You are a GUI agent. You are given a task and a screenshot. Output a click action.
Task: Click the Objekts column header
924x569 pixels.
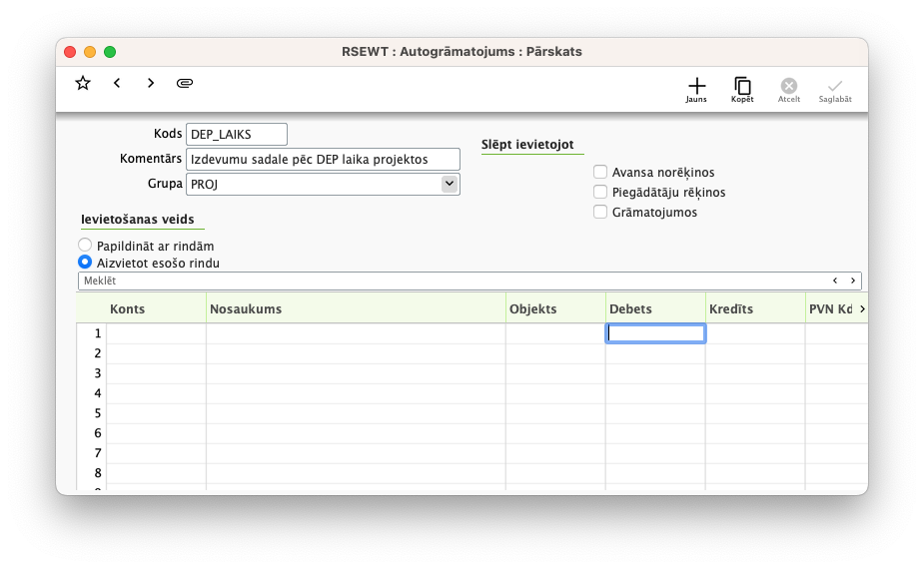555,309
